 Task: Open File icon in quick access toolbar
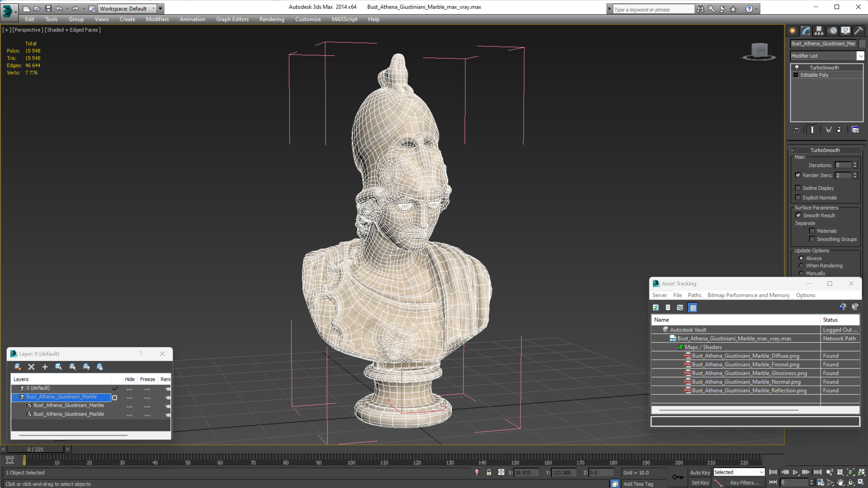[x=37, y=9]
